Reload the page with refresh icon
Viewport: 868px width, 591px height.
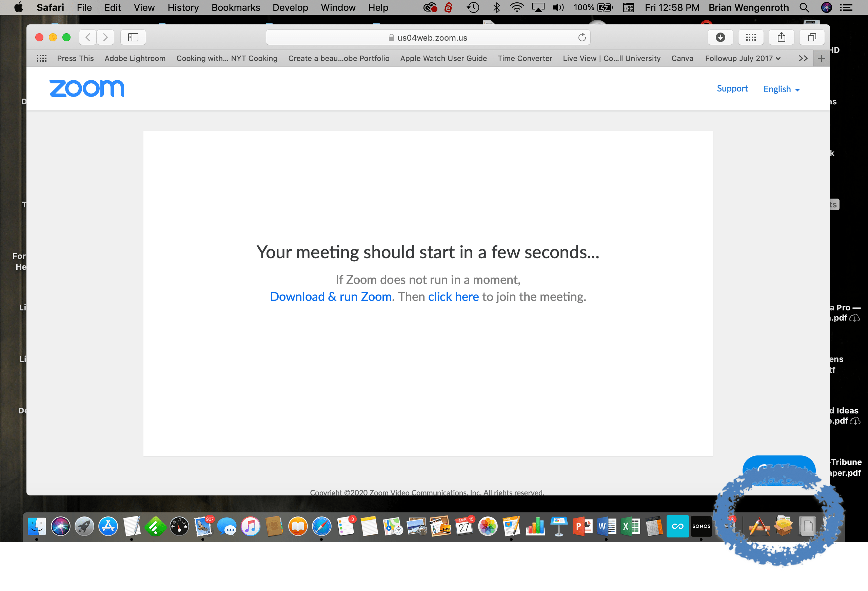point(581,37)
